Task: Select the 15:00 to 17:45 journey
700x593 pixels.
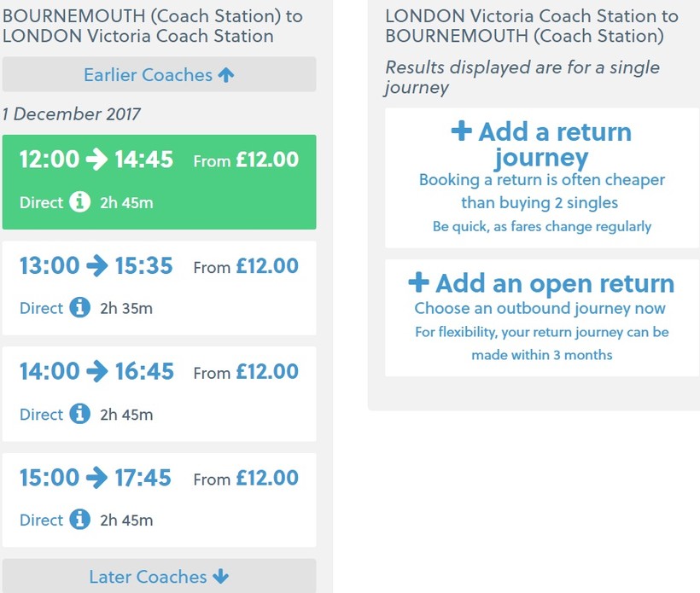Action: pos(159,499)
